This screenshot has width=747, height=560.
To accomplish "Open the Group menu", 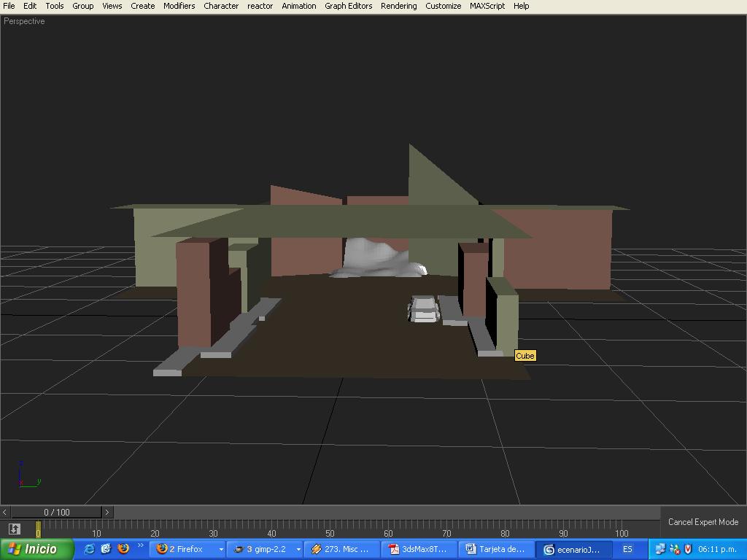I will point(83,6).
